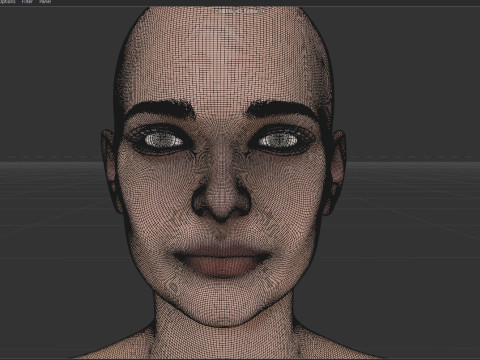The width and height of the screenshot is (480, 360).
Task: Open the viewport Panel menu
Action: click(x=45, y=2)
